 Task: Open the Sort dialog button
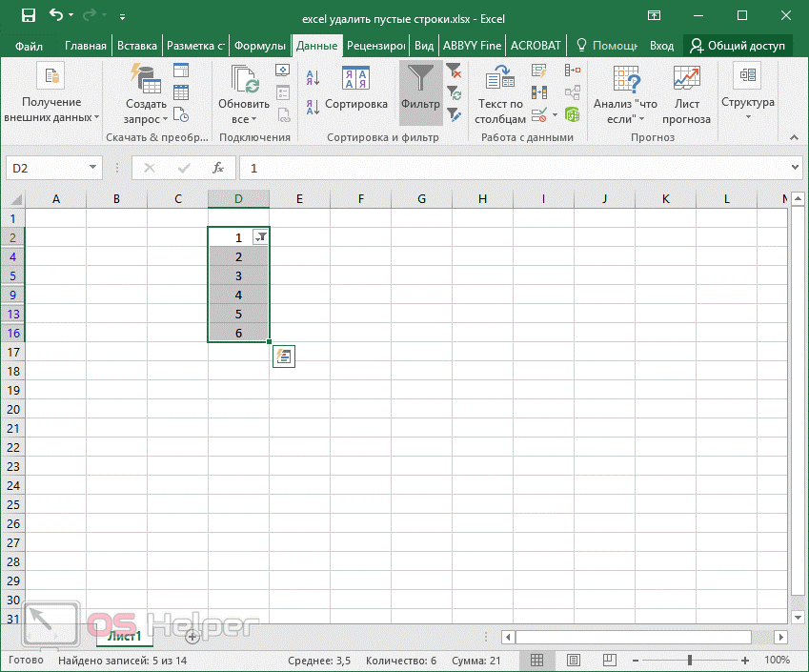[355, 92]
